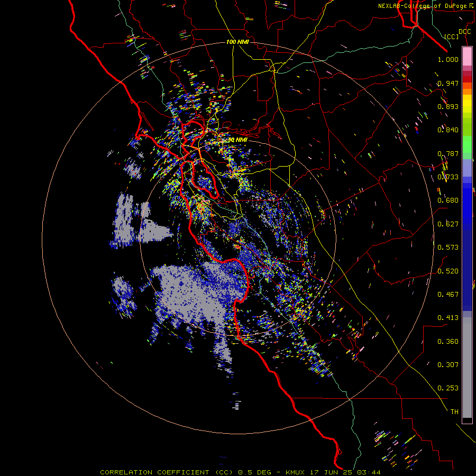Viewport: 476px width, 476px height.
Task: Click the 0.413 legend value
Action: coord(448,318)
